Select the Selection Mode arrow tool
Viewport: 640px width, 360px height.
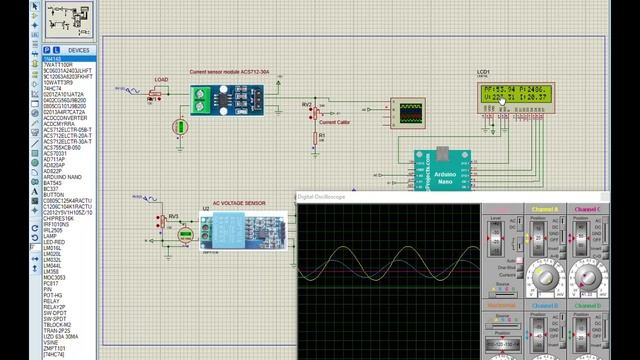[35, 6]
